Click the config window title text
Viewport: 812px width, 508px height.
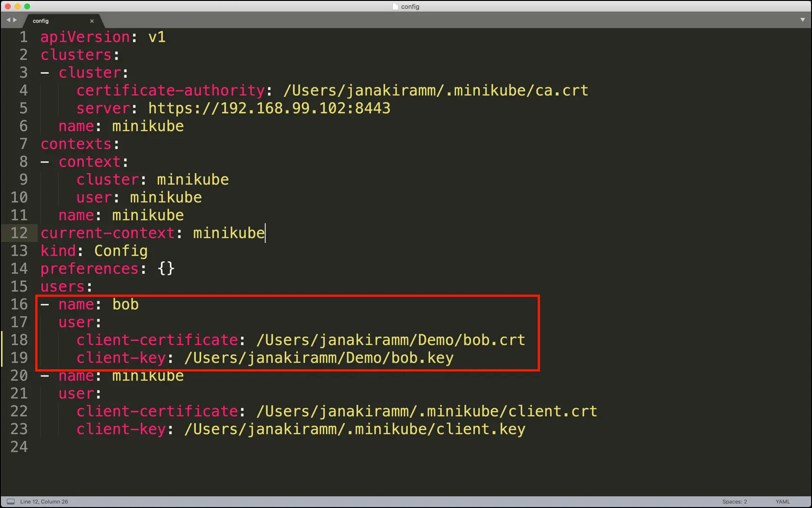coord(410,7)
